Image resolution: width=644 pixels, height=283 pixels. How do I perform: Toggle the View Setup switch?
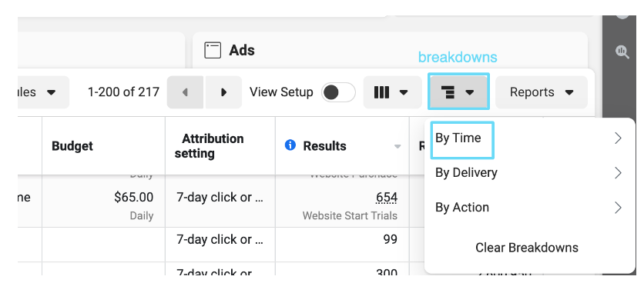(338, 92)
